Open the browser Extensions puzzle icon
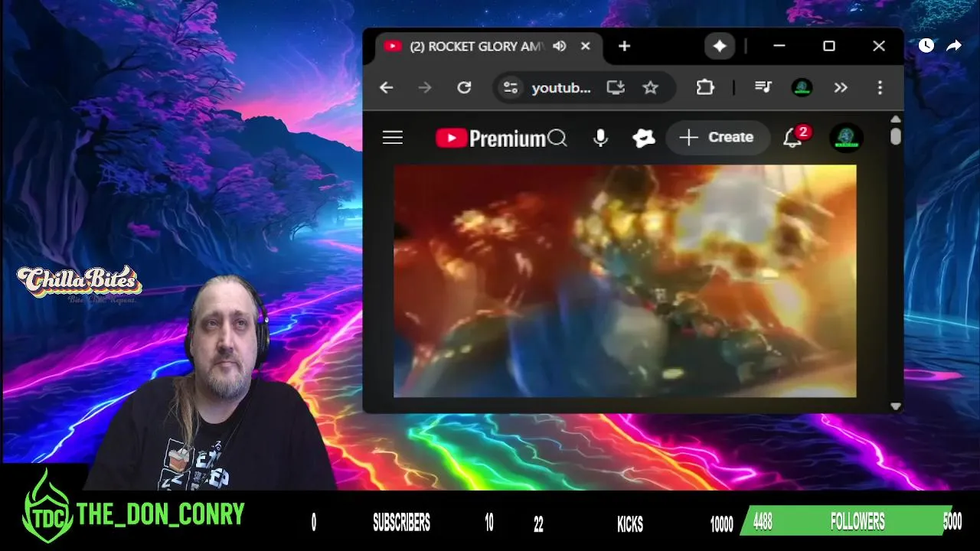The width and height of the screenshot is (980, 551). (x=705, y=88)
